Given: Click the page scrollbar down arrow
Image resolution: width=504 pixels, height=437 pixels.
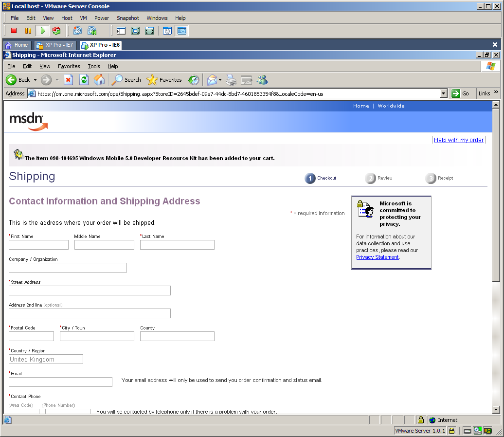Looking at the screenshot, I should (x=496, y=410).
